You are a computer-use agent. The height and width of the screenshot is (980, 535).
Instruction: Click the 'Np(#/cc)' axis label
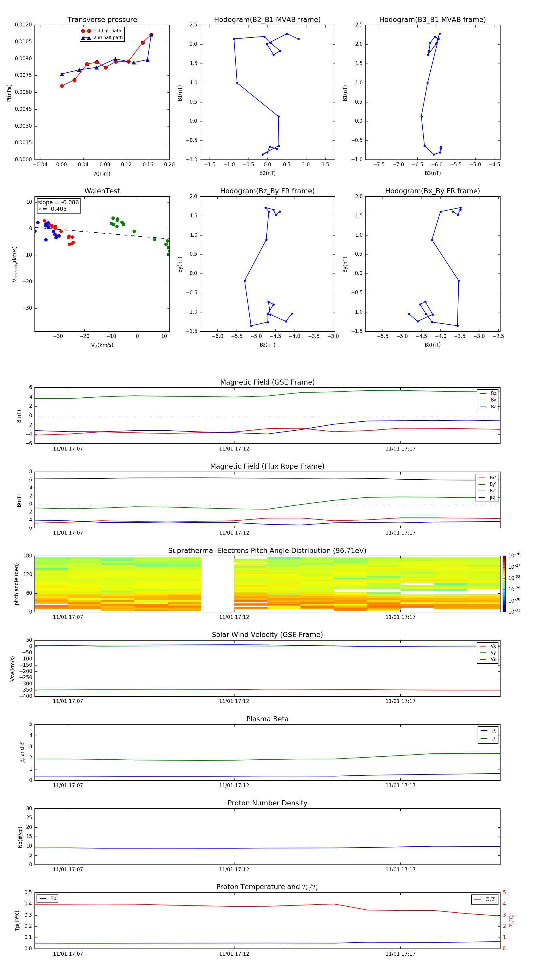tap(20, 837)
